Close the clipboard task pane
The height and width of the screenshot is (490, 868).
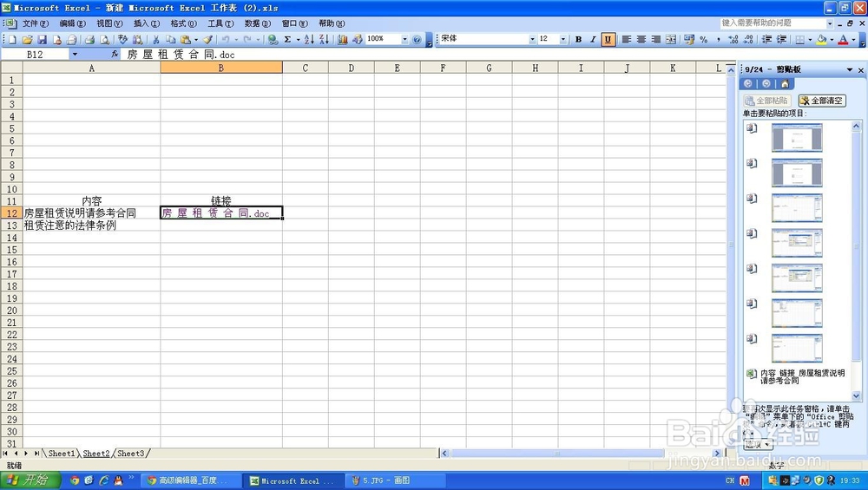click(861, 70)
